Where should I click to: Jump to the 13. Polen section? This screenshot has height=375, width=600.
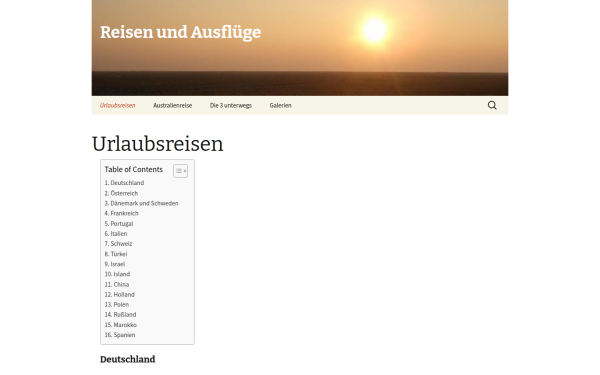point(117,305)
